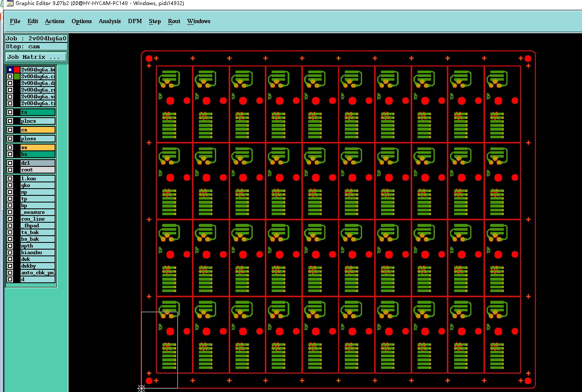Viewport: 582px width, 392px height.
Task: Toggle display checkbox for bs_bak layer
Action: [x=10, y=239]
